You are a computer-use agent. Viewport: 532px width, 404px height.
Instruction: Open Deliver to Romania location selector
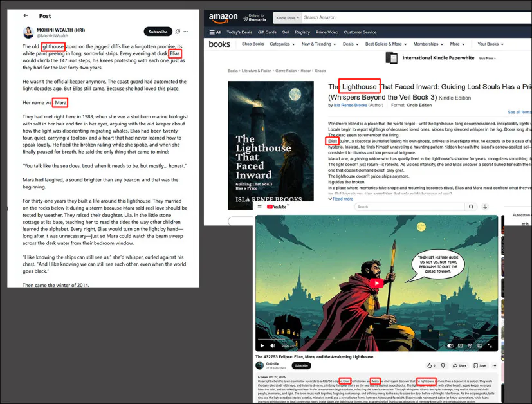coord(255,18)
